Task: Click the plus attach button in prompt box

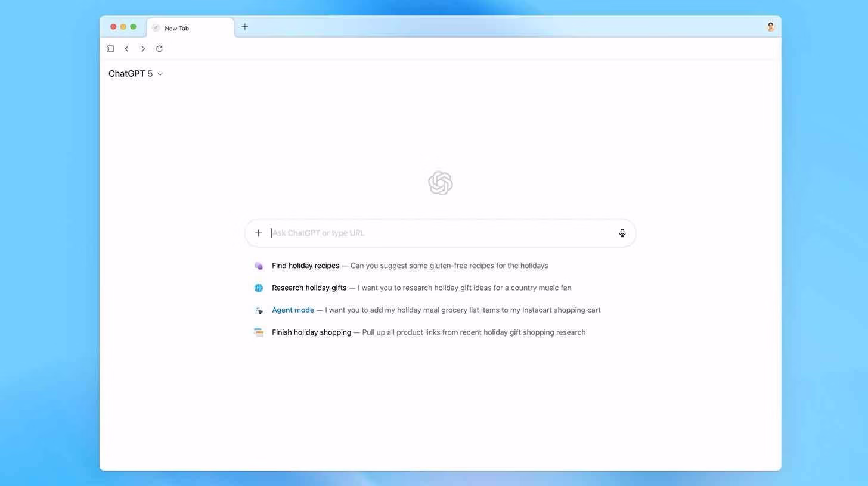Action: click(259, 233)
